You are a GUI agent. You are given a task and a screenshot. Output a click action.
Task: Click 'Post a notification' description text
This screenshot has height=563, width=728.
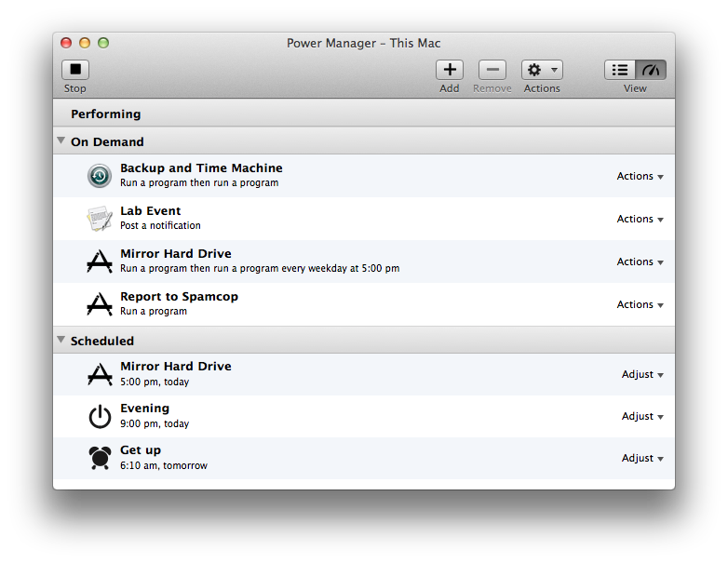pyautogui.click(x=160, y=225)
